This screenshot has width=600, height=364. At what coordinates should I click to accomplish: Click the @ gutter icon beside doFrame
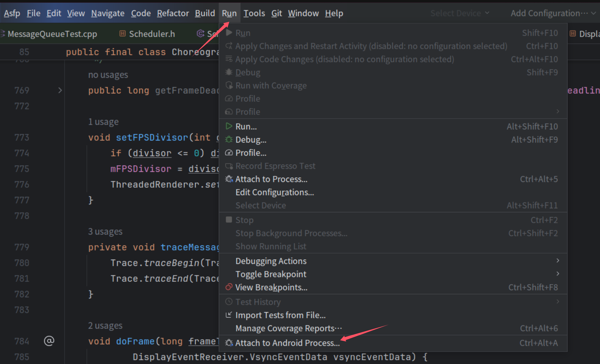49,341
